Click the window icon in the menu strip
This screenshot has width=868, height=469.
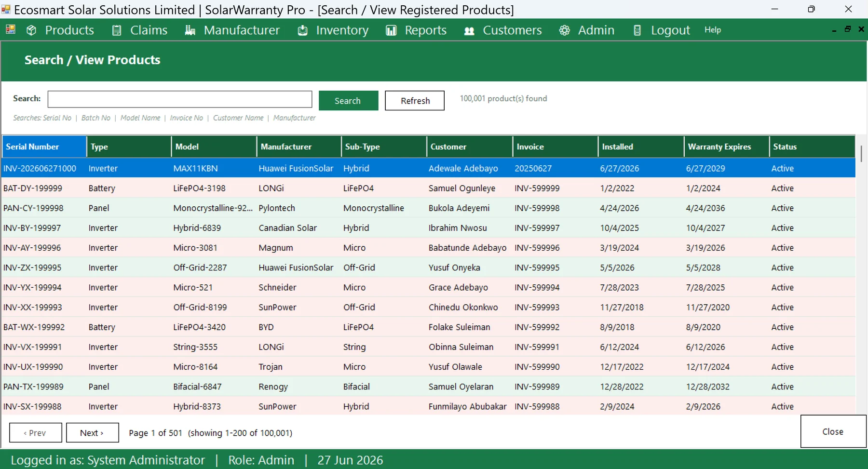pos(11,30)
